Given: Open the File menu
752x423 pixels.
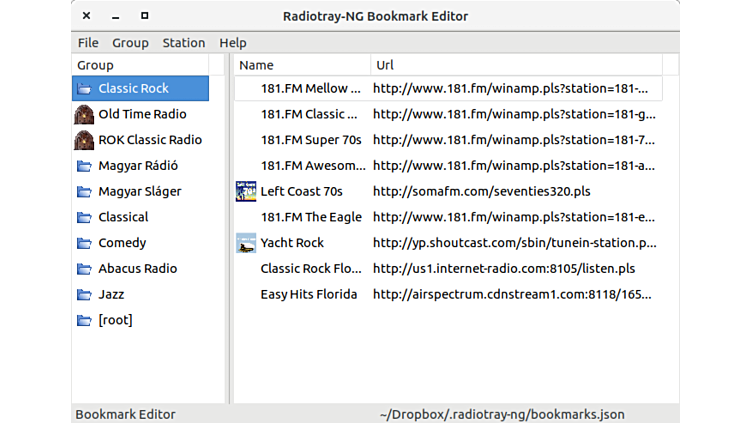Looking at the screenshot, I should point(88,43).
